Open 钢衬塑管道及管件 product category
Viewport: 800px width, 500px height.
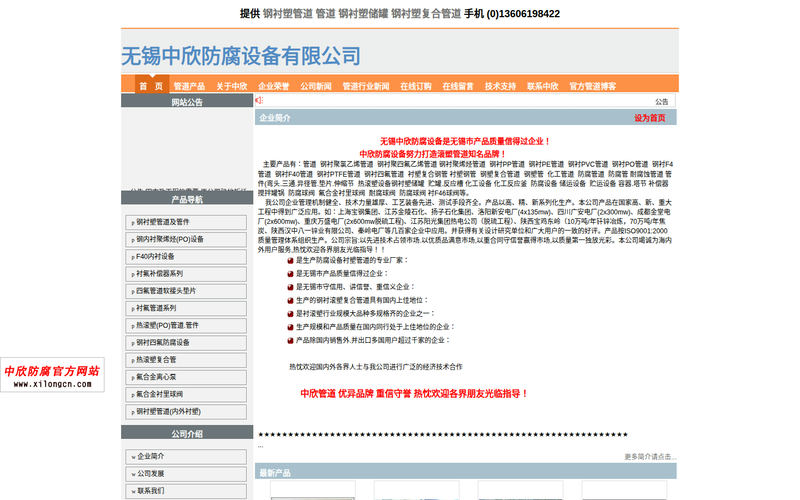[x=186, y=222]
